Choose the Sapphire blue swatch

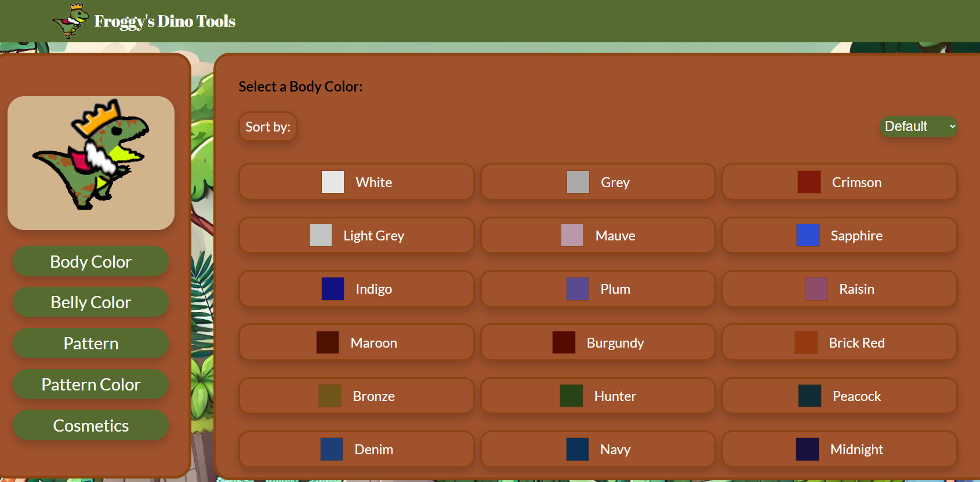pos(808,236)
